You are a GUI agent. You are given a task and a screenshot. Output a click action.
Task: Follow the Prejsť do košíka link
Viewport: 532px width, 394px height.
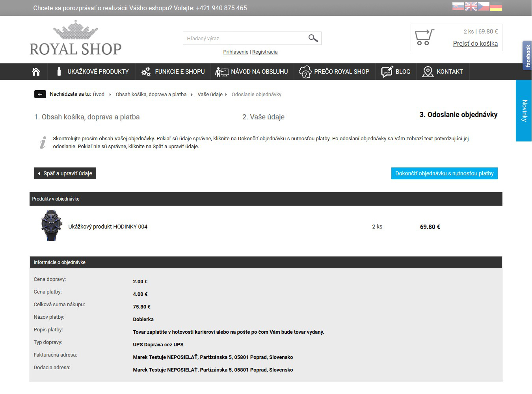475,44
